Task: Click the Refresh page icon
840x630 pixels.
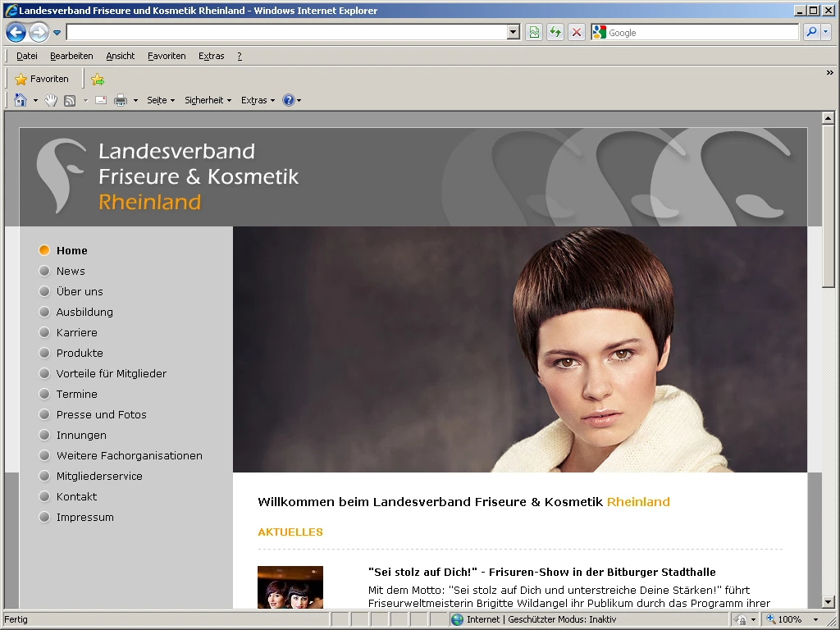Action: pos(555,32)
